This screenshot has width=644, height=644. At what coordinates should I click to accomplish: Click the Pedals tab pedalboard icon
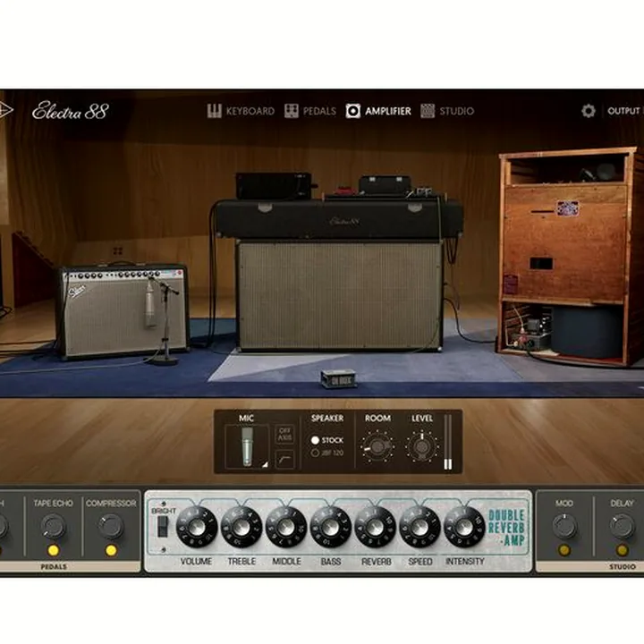click(292, 111)
